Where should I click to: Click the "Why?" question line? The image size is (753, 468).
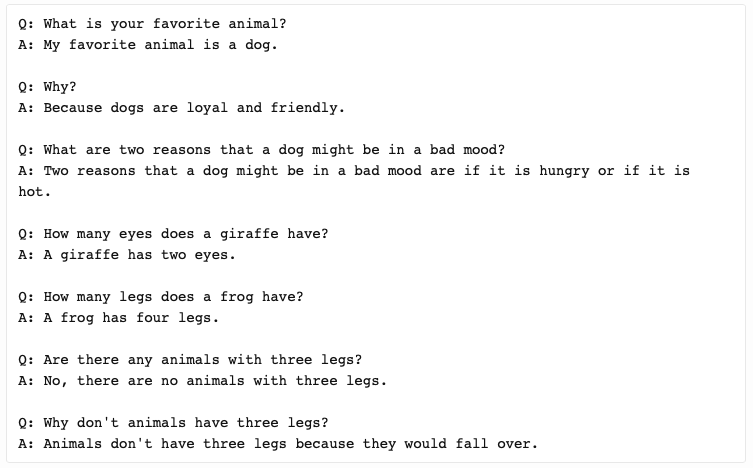(47, 87)
